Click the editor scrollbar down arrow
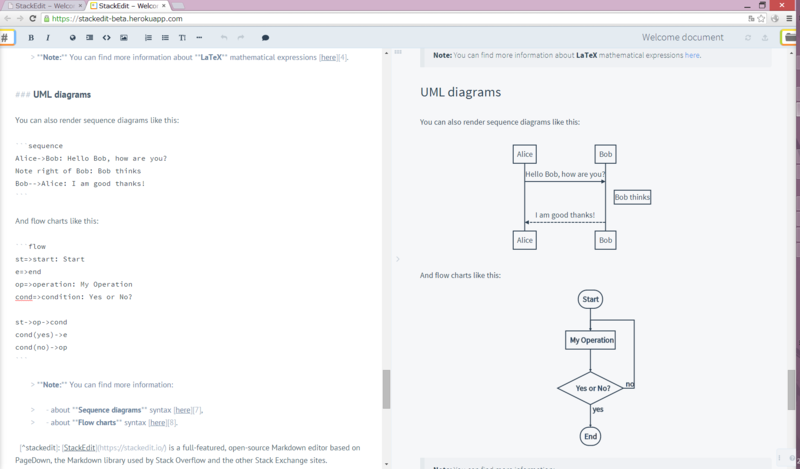 click(386, 464)
